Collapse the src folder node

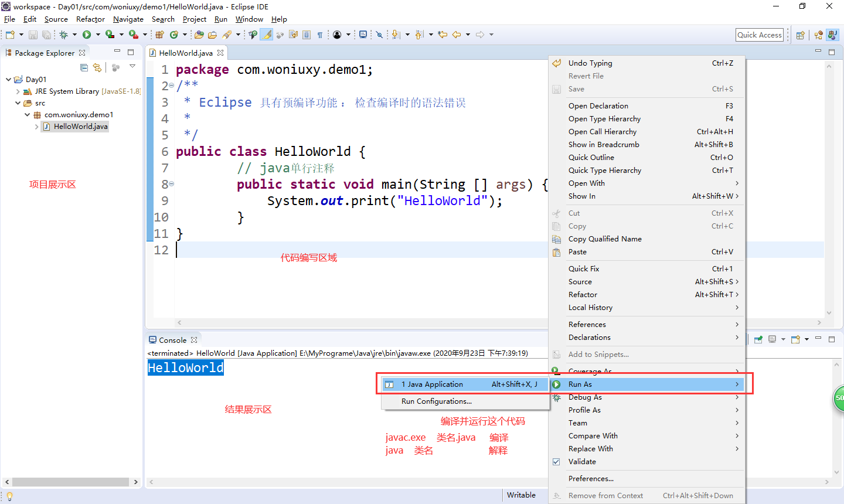[18, 103]
